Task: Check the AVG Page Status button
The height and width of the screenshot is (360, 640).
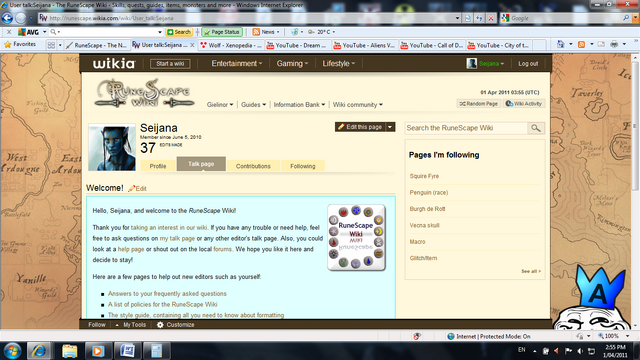Action: pos(222,32)
